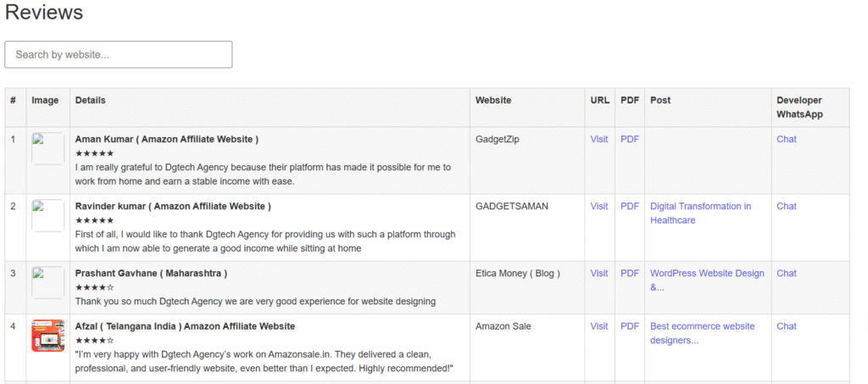Chat with the GADGETSAMAN developer on WhatsApp
This screenshot has height=384, width=868.
787,206
